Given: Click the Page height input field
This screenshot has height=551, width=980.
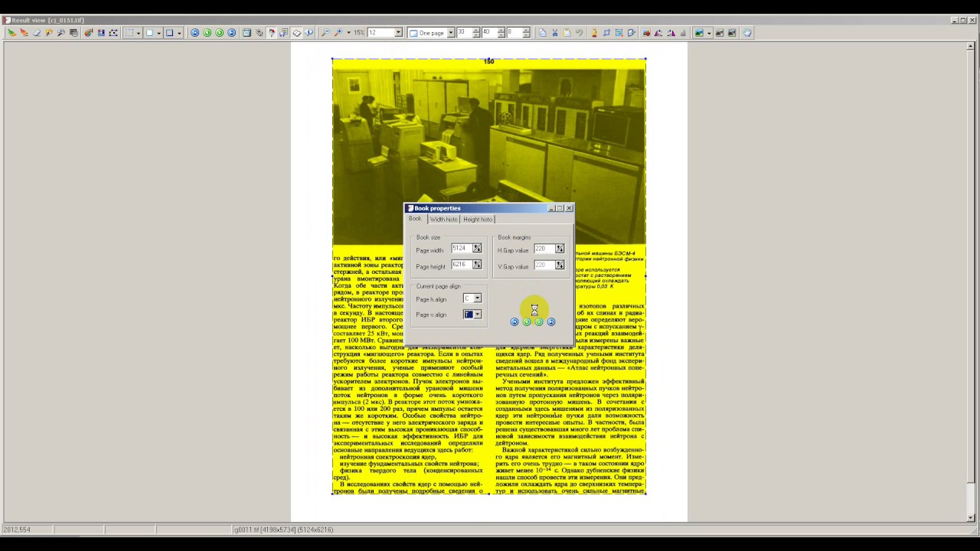Looking at the screenshot, I should 462,265.
